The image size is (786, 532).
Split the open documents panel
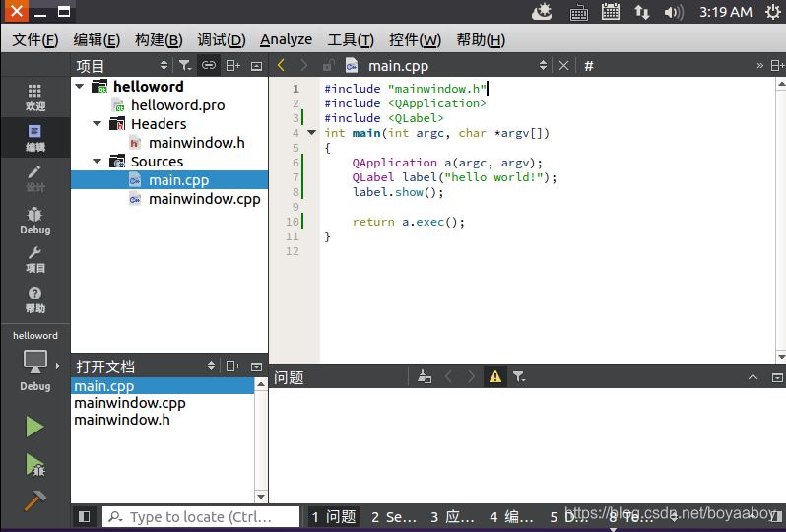233,366
